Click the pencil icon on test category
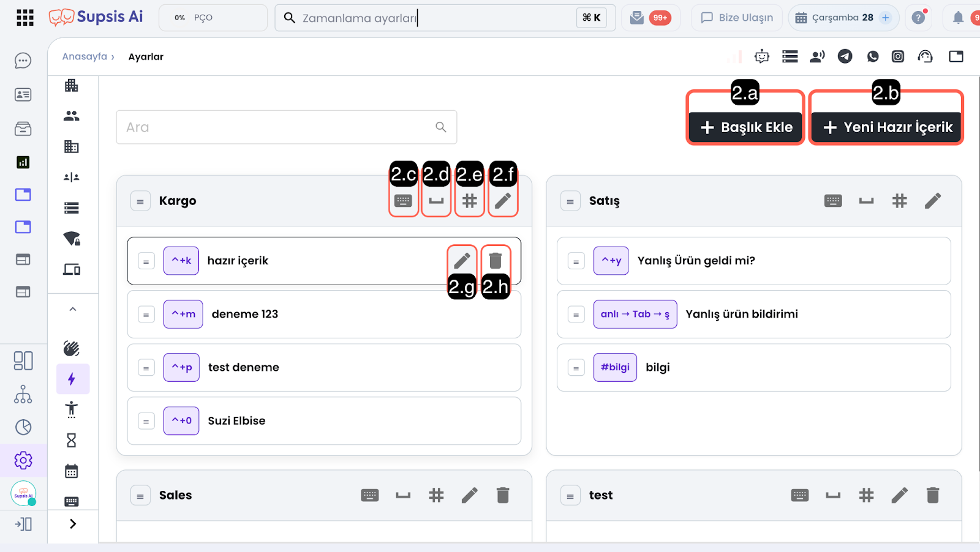 point(899,495)
